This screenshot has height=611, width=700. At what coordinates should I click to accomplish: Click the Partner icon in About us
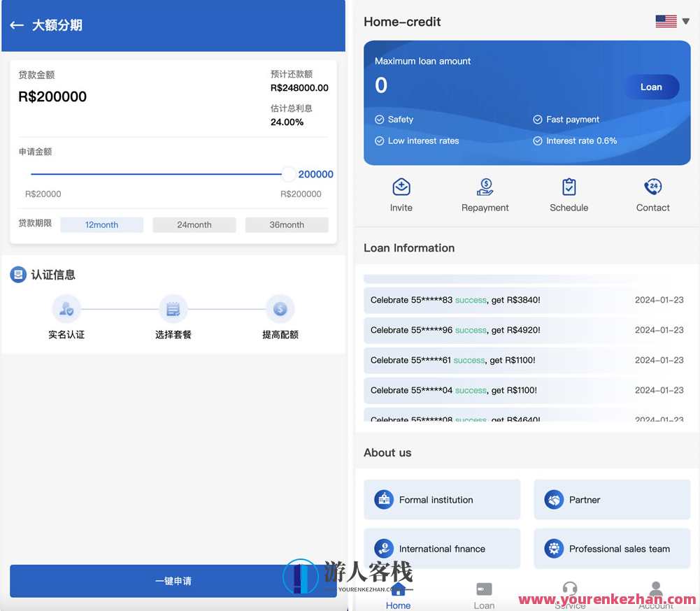pyautogui.click(x=554, y=499)
